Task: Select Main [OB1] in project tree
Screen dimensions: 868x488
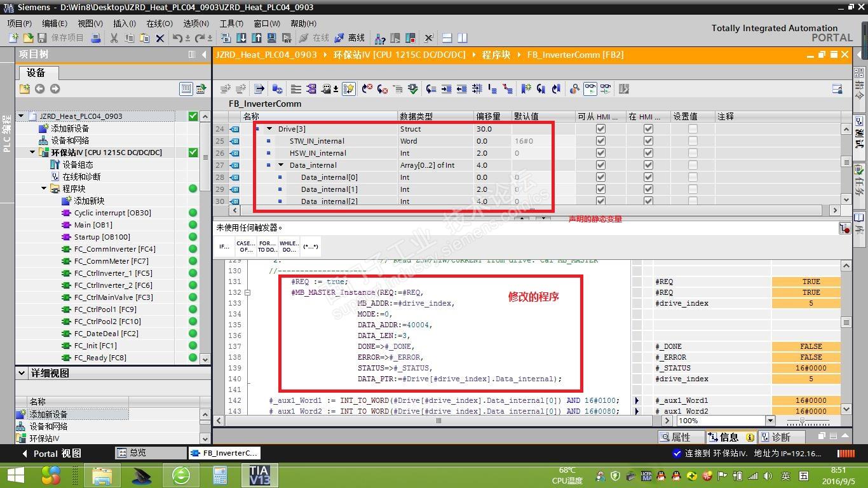Action: (x=93, y=225)
